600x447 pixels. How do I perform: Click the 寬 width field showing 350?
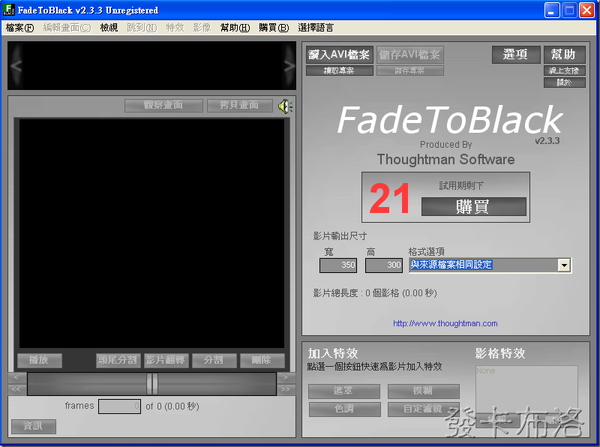338,265
